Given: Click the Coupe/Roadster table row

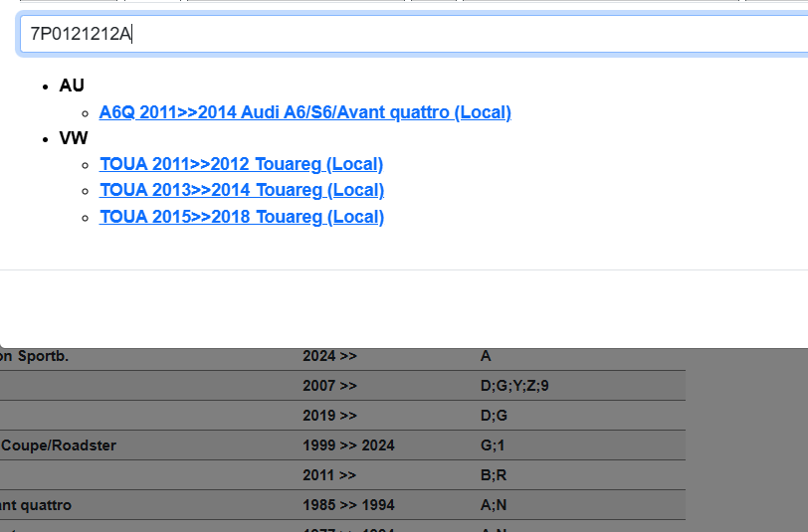Looking at the screenshot, I should (x=59, y=445).
